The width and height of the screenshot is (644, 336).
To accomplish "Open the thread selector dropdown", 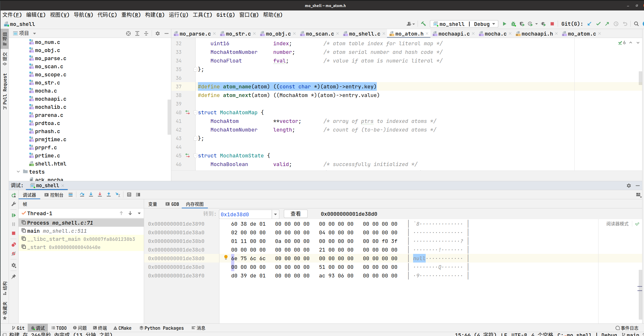I will coord(139,213).
